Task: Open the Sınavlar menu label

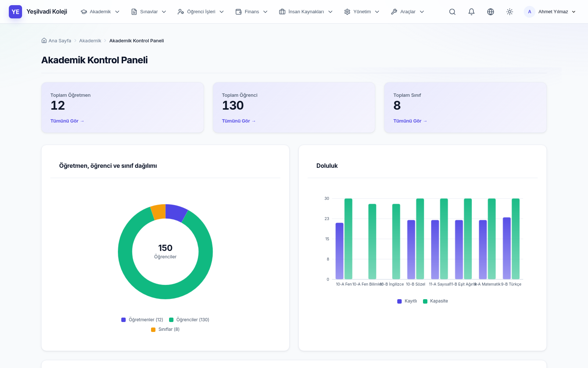Action: coord(149,12)
